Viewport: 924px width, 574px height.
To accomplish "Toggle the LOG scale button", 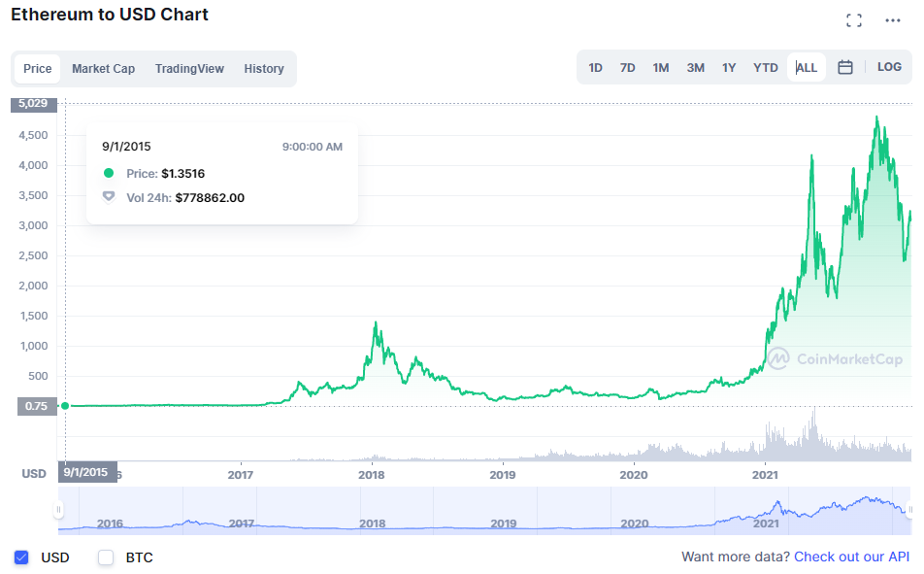I will [889, 67].
